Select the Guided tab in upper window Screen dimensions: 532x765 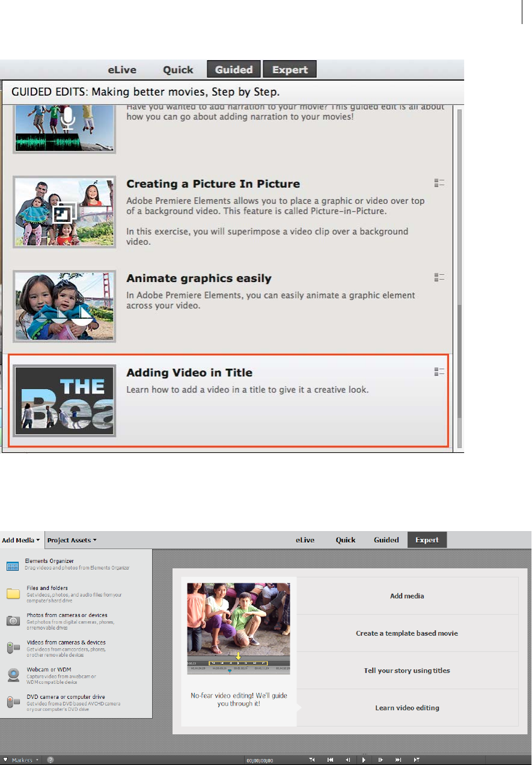click(x=234, y=69)
